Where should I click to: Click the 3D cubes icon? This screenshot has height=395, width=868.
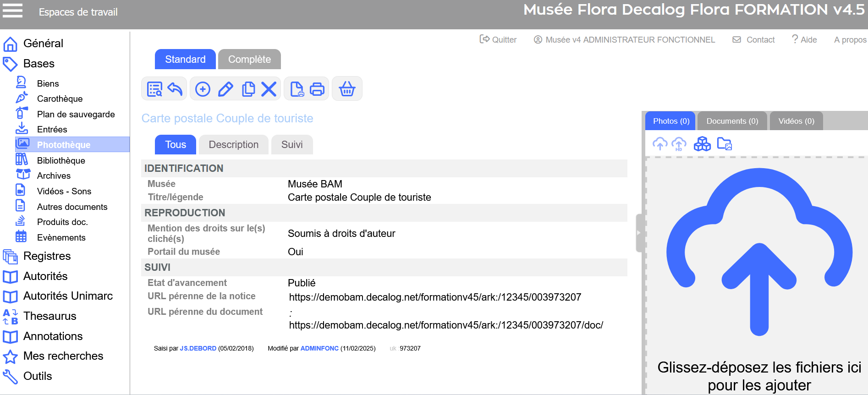tap(702, 144)
